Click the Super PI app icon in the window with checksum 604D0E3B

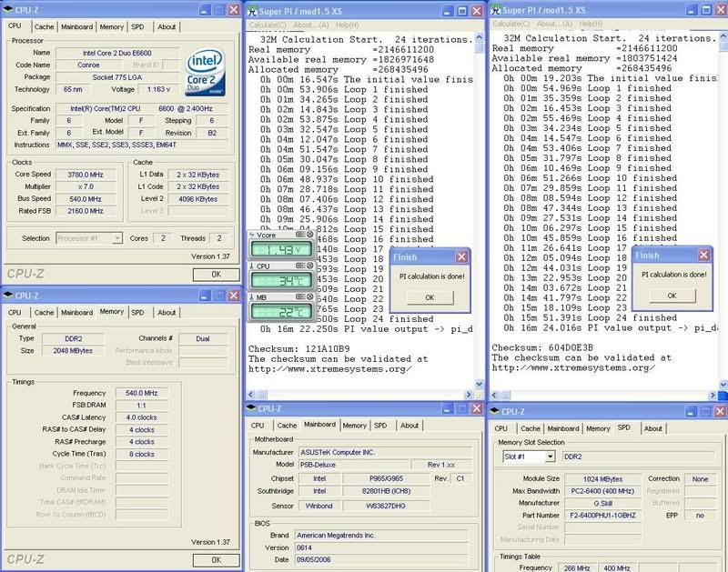(x=496, y=9)
